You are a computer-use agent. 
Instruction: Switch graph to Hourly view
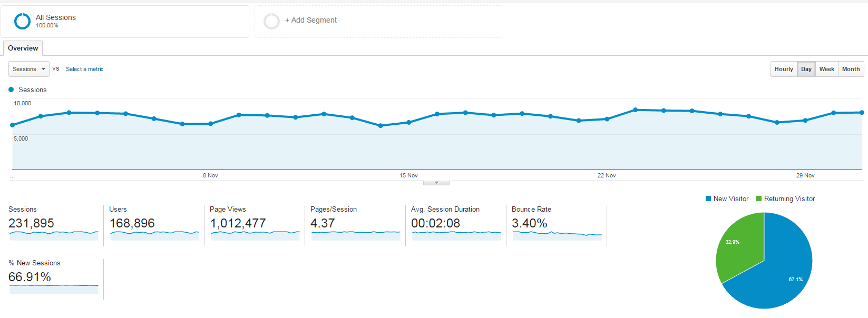coord(784,69)
